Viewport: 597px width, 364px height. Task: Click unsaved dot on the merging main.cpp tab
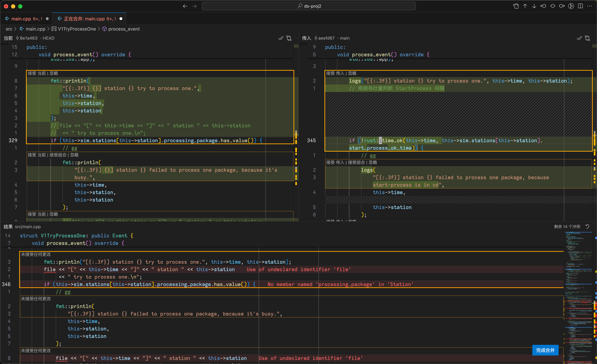[121, 19]
